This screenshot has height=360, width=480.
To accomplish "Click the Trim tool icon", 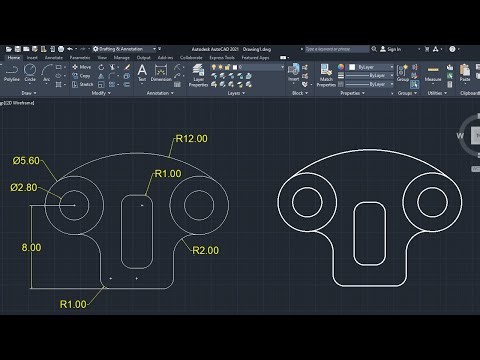I will coord(112,67).
